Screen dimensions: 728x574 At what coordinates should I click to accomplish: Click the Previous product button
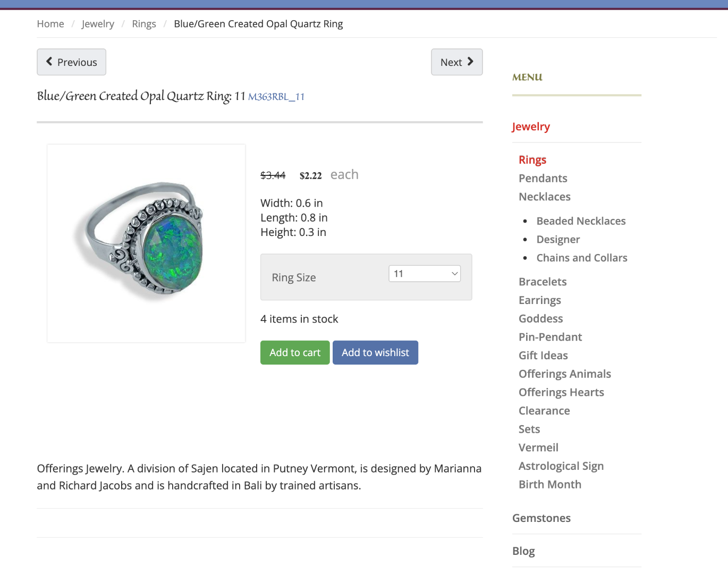pos(72,62)
